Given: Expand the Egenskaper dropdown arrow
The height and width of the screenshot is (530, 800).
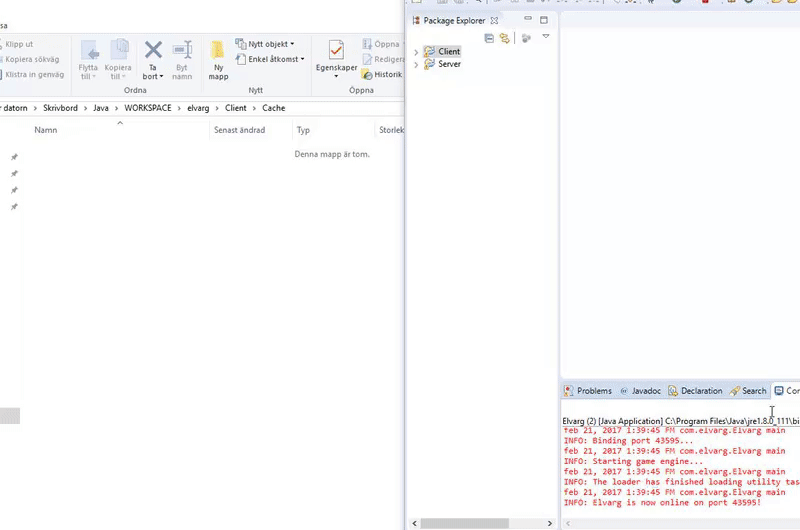Looking at the screenshot, I should (336, 77).
